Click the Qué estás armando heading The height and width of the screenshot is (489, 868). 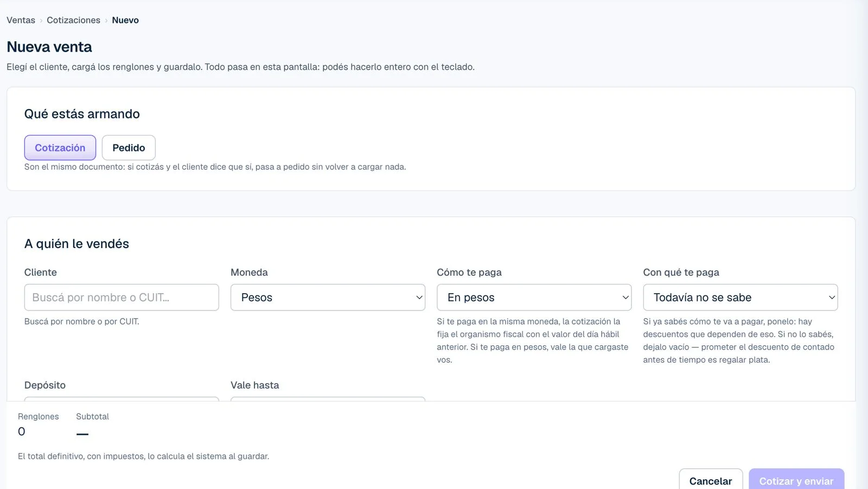point(82,114)
